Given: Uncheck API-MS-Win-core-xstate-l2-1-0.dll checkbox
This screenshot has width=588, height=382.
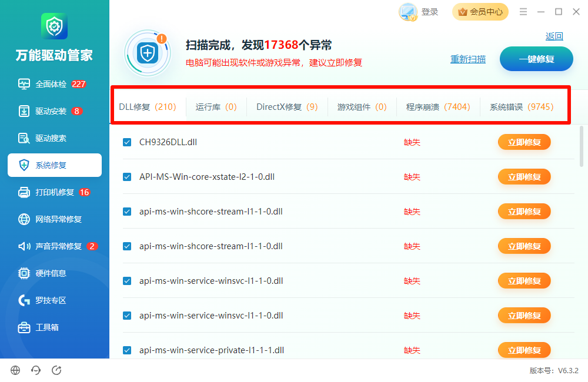Looking at the screenshot, I should (127, 177).
